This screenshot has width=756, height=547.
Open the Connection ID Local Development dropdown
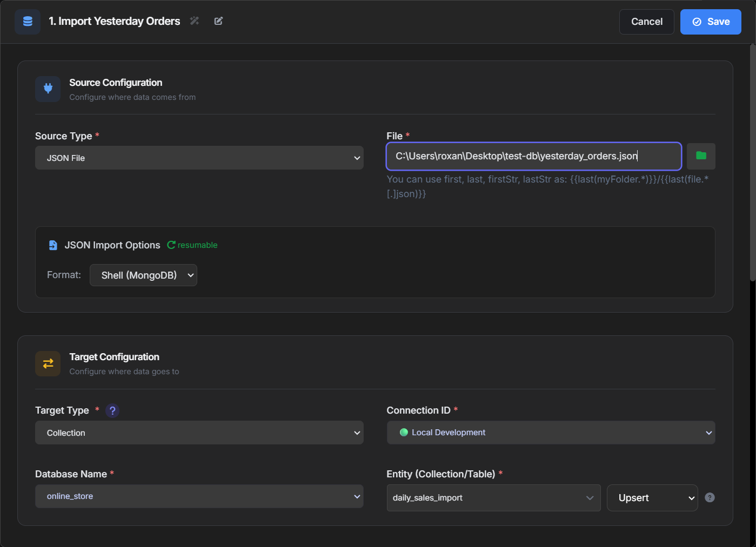point(551,433)
